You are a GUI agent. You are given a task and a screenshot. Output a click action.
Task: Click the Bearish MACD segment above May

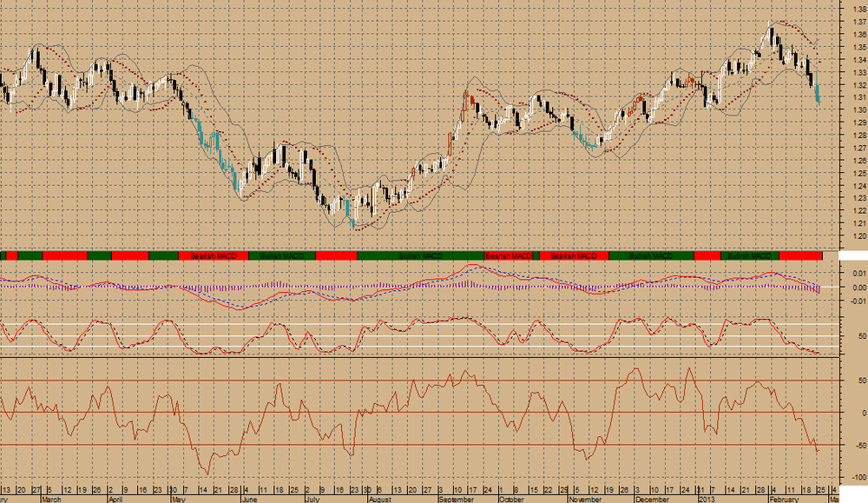coord(214,256)
